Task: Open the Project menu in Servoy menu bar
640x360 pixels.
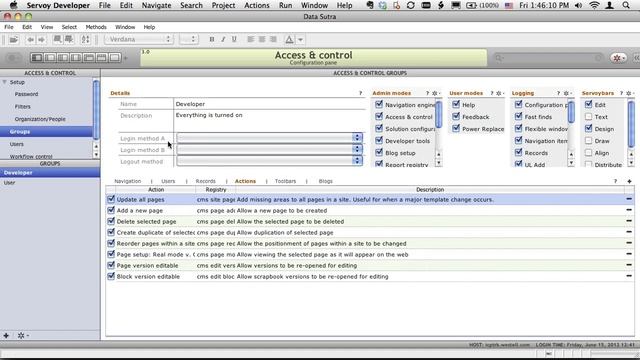Action: 223,5
